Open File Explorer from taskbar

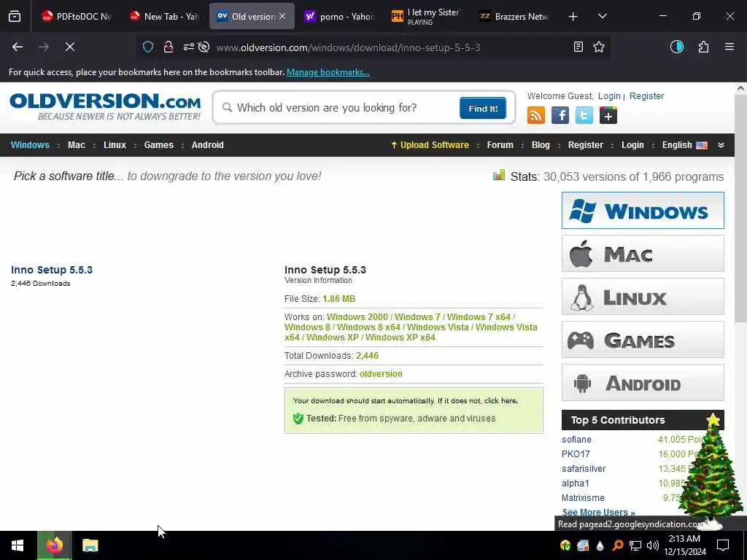(x=90, y=545)
